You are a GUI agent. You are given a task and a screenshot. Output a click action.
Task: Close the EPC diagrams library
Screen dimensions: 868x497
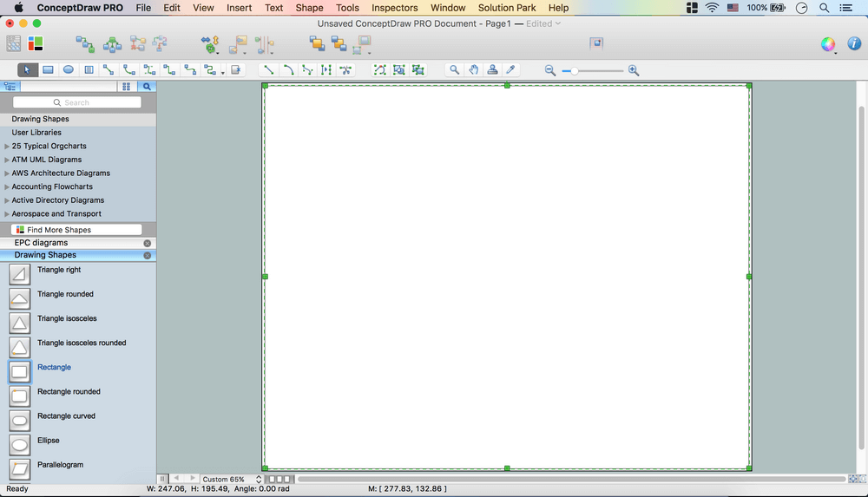point(148,243)
